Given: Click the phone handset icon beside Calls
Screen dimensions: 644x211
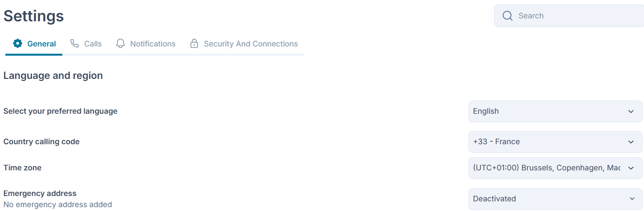Looking at the screenshot, I should coord(75,44).
